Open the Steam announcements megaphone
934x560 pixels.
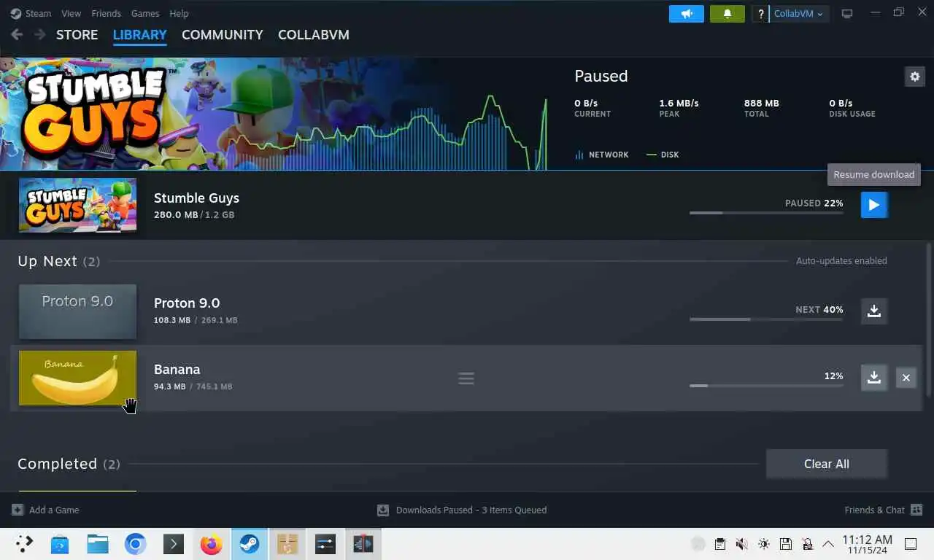point(687,13)
